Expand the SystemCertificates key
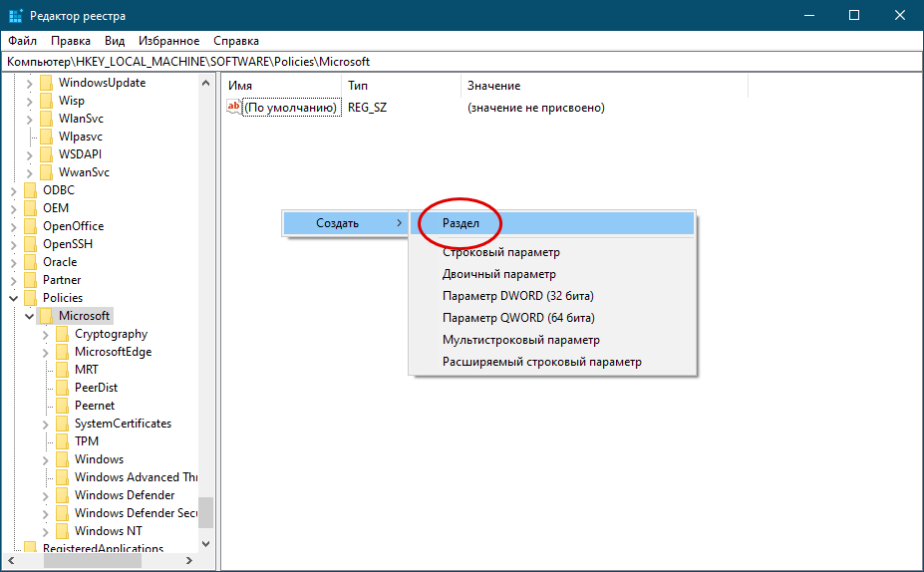Screen dimensions: 924x572 click(x=46, y=425)
